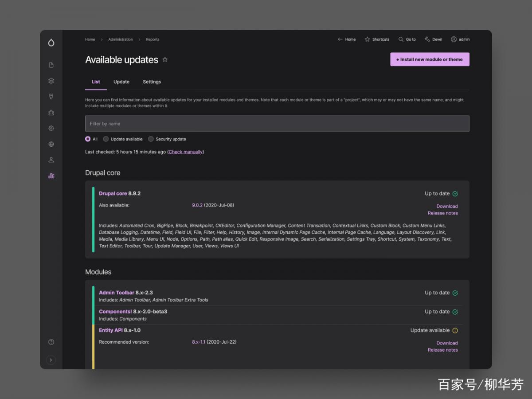Click 'Includes: Admin Toolbar, Admin Toolbar Extra Tools'
The image size is (532, 399).
pos(153,300)
